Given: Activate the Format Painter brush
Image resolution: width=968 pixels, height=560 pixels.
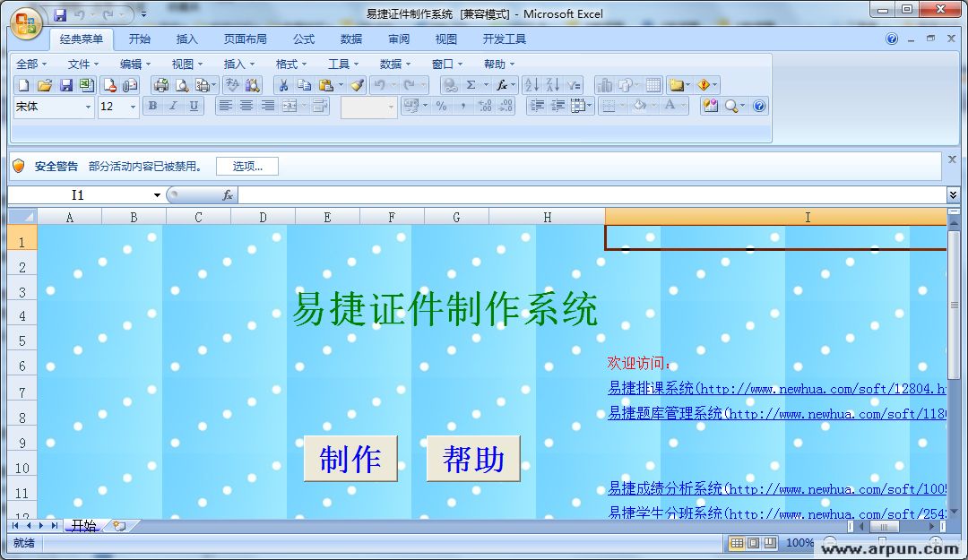Looking at the screenshot, I should (357, 84).
